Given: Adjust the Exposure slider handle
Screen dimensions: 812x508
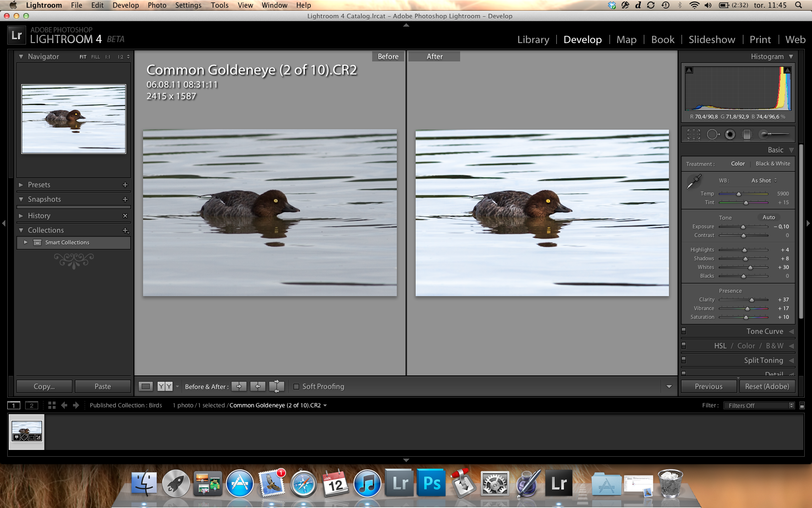Looking at the screenshot, I should [x=743, y=227].
